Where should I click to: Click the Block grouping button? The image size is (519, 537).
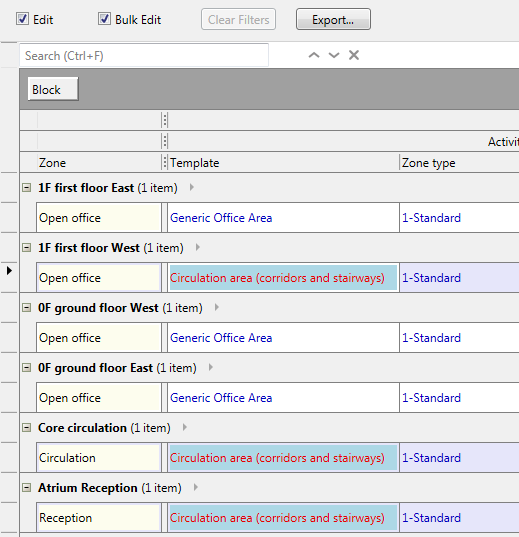pos(53,89)
